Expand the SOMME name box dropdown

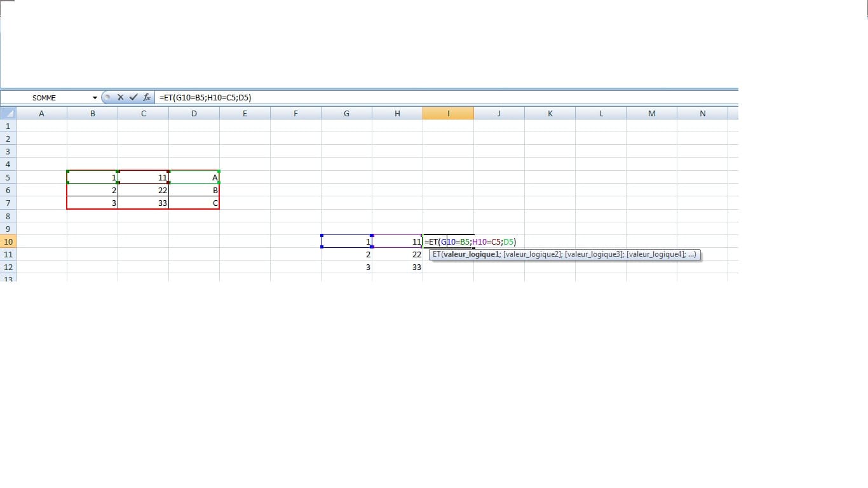tap(95, 98)
